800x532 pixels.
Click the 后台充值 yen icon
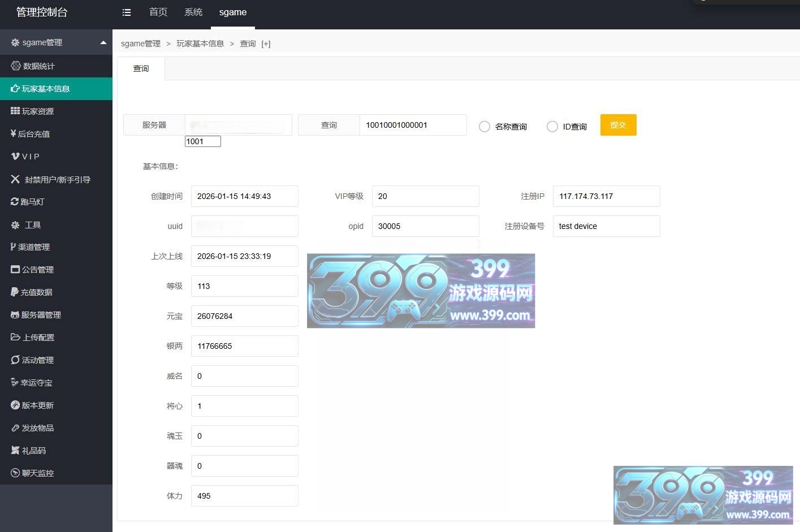click(x=13, y=134)
